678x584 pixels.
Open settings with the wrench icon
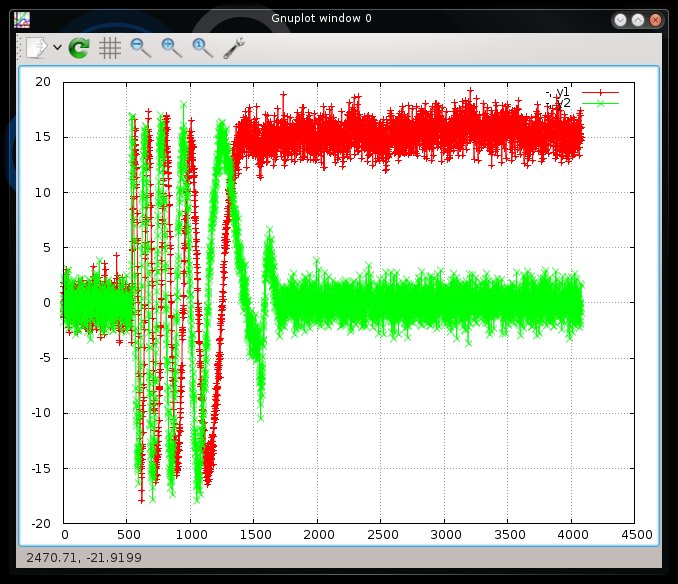235,47
